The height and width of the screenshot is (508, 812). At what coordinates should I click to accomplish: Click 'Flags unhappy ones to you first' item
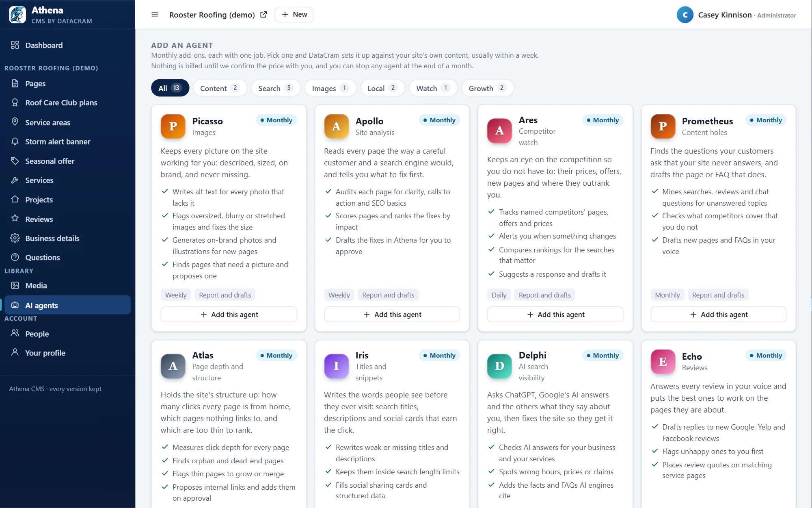(x=713, y=451)
